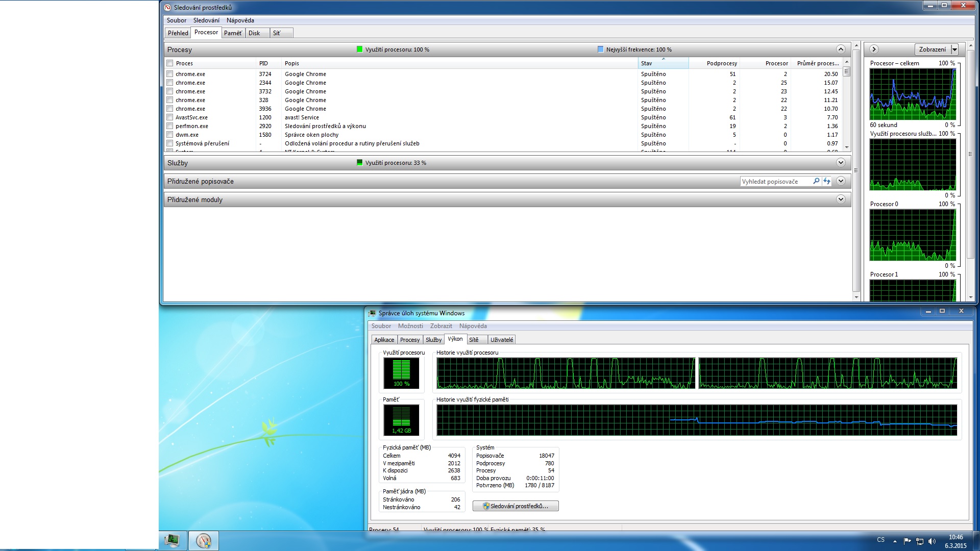Switch to Služby tab in Task Manager
Screen dimensions: 980x551
click(x=433, y=340)
